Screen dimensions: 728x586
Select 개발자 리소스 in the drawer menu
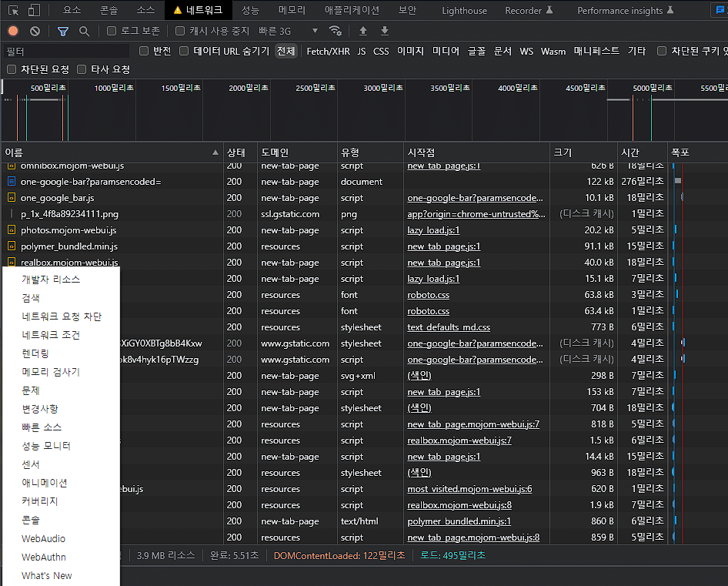click(61, 280)
